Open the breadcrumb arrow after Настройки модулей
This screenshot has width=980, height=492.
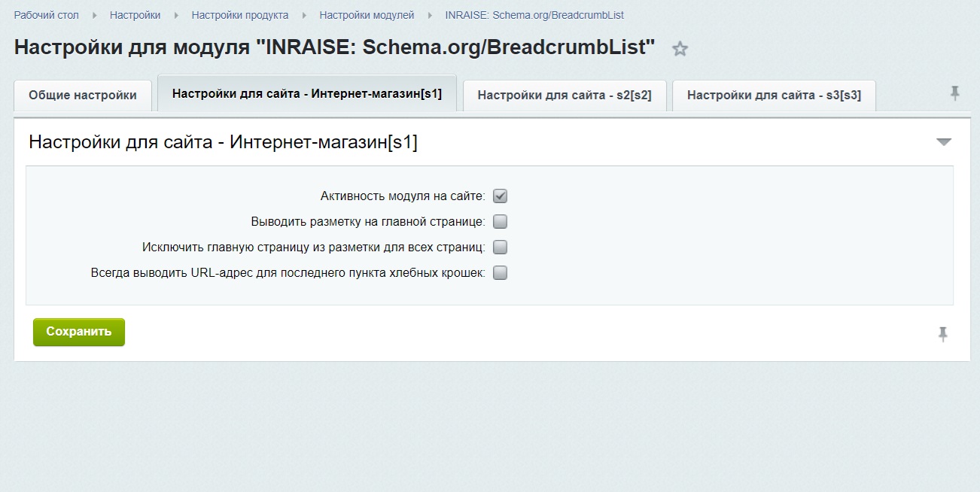tap(430, 15)
